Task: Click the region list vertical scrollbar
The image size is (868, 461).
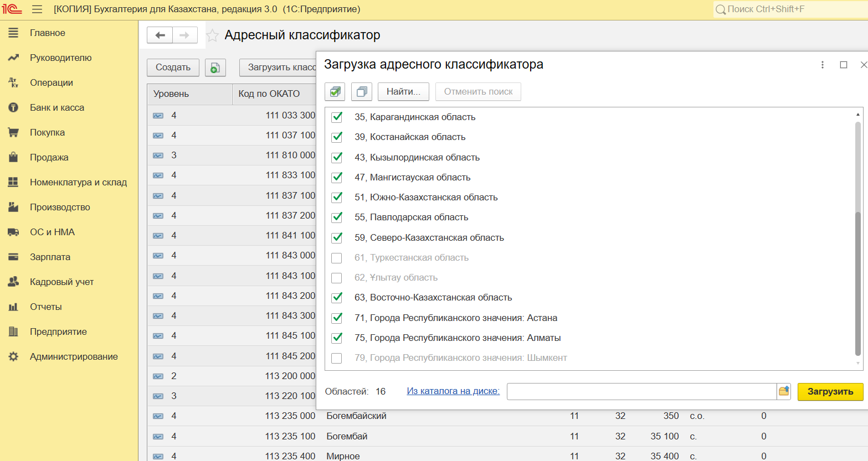Action: [857, 277]
